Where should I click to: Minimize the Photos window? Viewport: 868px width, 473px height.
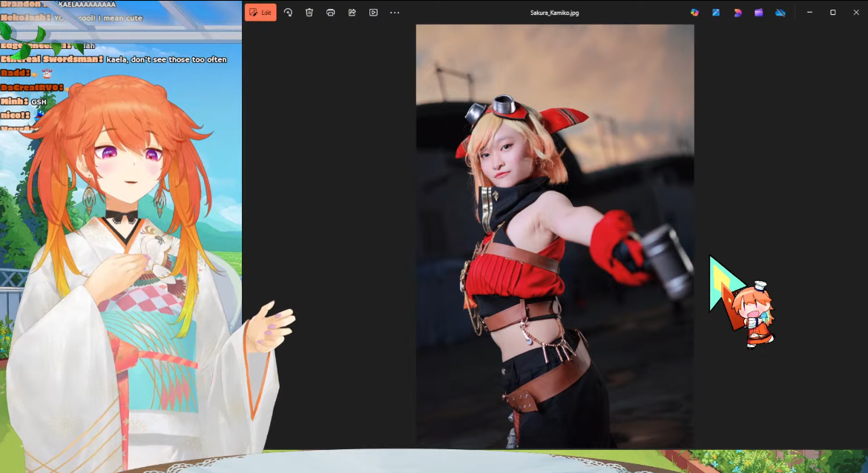click(x=810, y=12)
